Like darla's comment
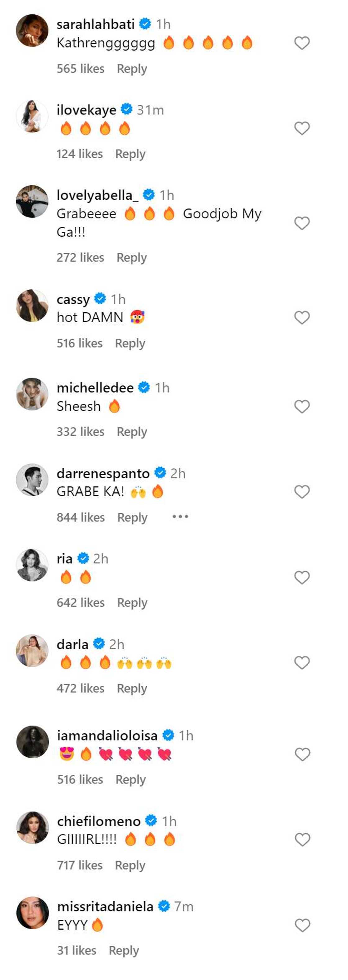The image size is (348, 980). tap(302, 663)
